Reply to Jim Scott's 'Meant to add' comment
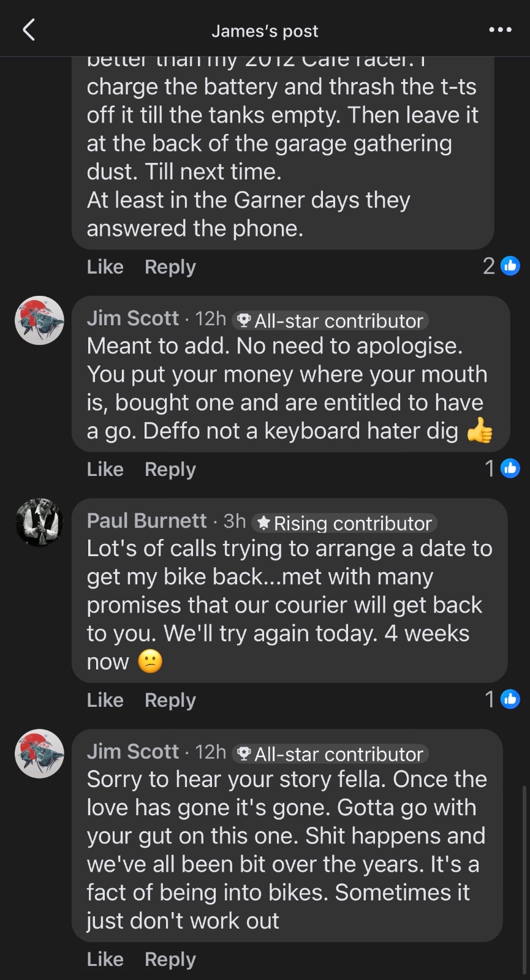Viewport: 530px width, 980px height. tap(170, 469)
